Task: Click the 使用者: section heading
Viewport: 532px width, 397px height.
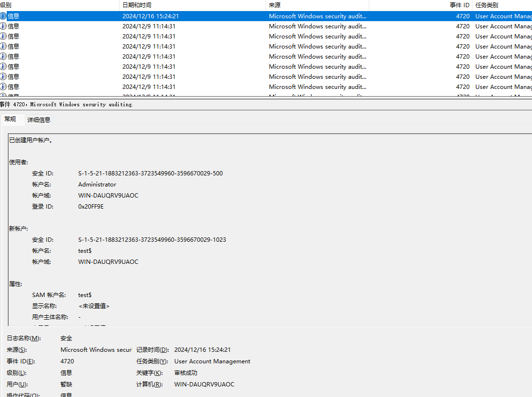Action: point(19,162)
